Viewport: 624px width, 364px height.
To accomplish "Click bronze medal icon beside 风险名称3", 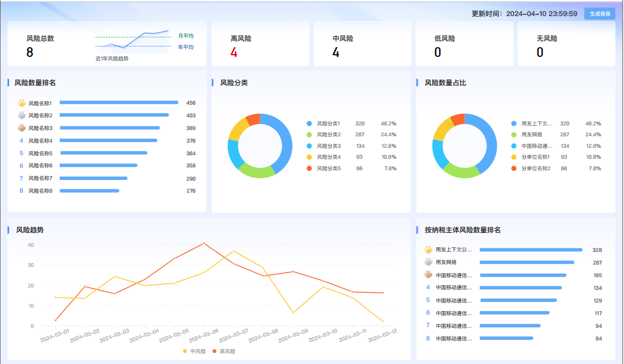I will (x=21, y=128).
